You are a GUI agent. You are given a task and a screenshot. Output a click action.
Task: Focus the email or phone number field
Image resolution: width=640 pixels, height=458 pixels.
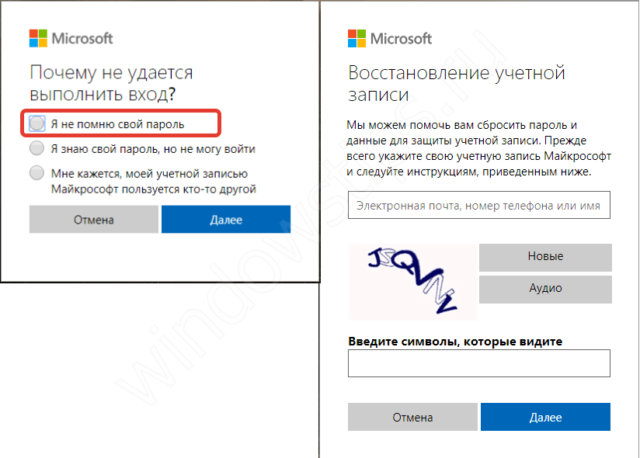[479, 205]
